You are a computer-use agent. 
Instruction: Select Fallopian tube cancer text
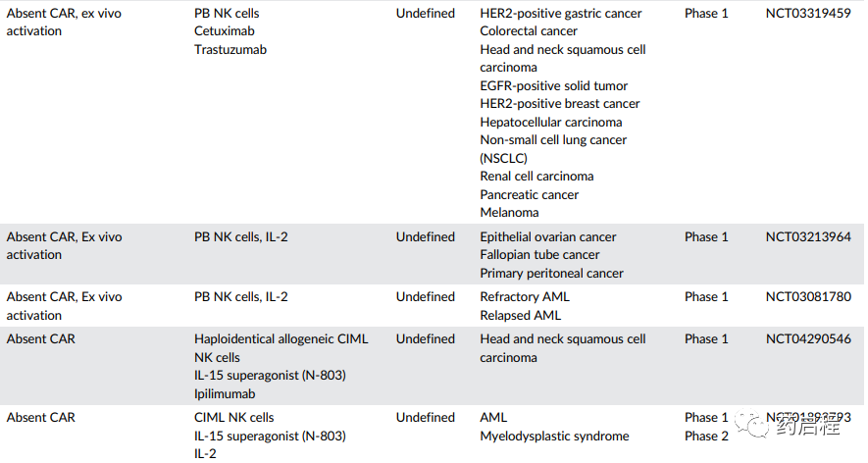click(539, 255)
